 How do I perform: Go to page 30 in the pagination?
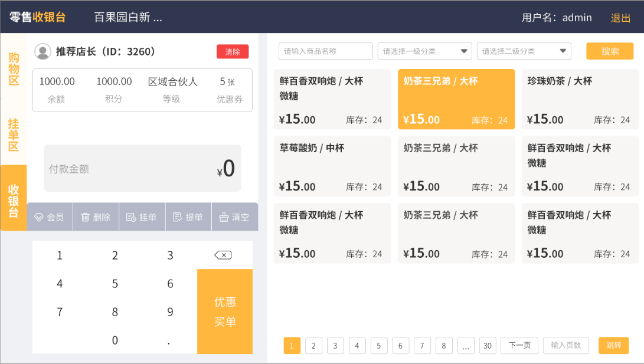[487, 346]
